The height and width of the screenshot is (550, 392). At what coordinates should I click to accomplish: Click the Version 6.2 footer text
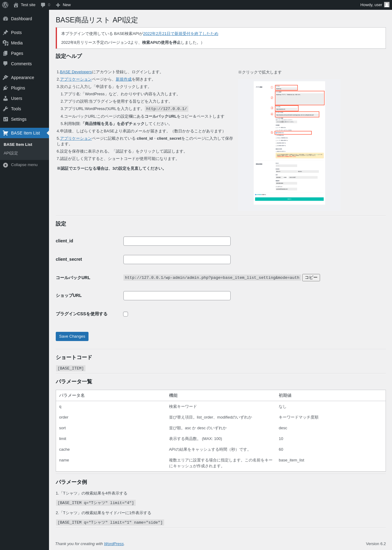pyautogui.click(x=376, y=544)
